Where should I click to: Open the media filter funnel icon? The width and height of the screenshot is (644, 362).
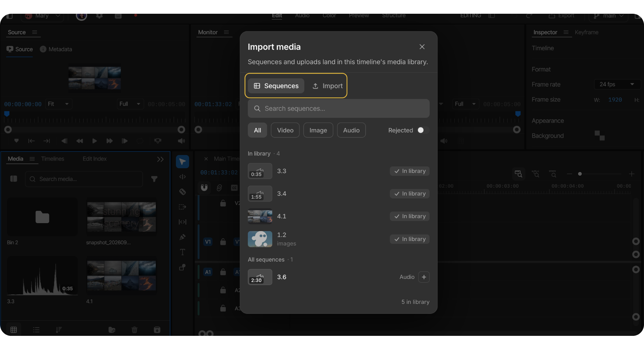(x=154, y=179)
